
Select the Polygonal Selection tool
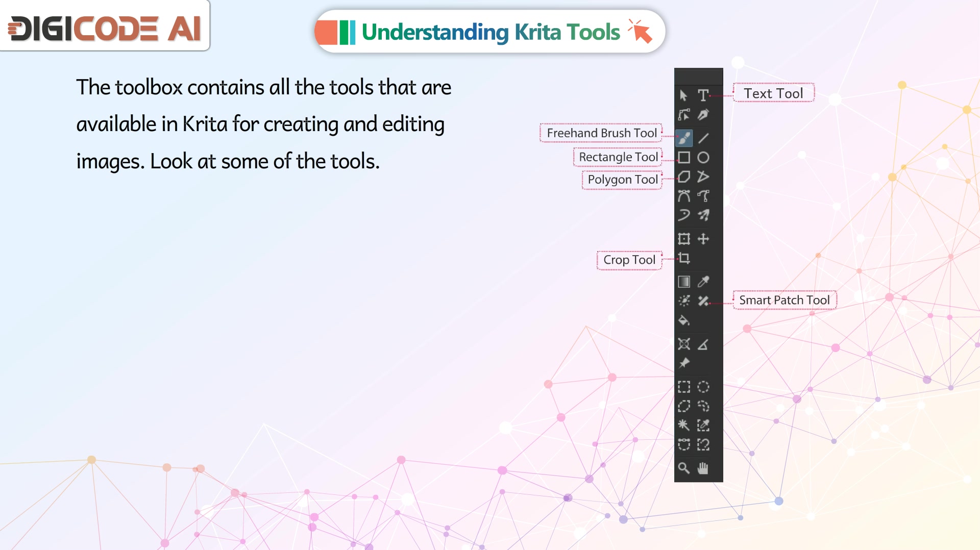click(684, 406)
